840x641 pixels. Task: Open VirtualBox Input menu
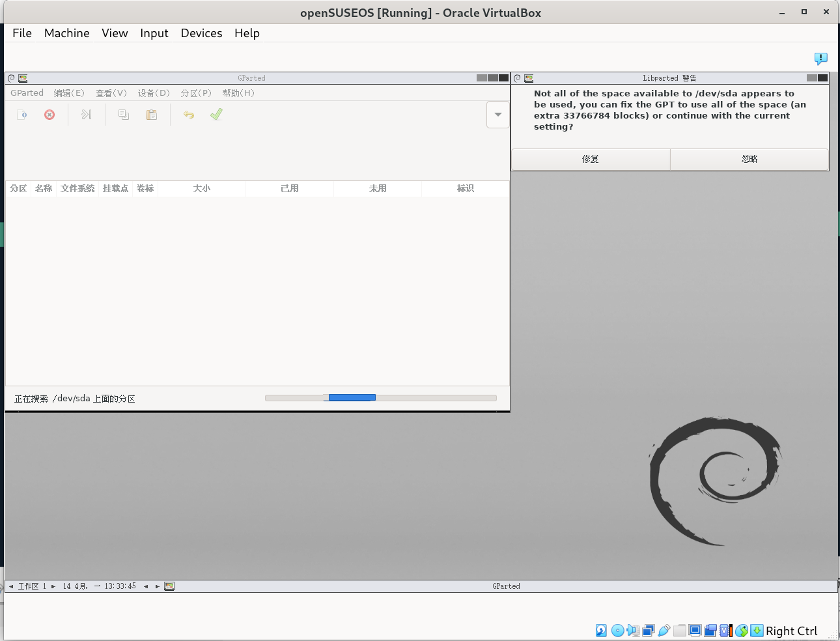(154, 33)
